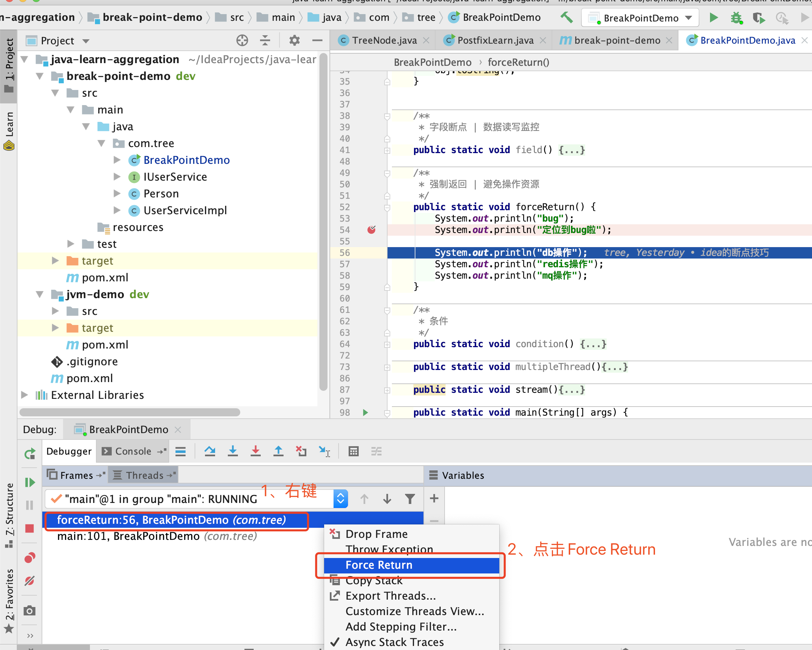The image size is (812, 650).
Task: Stop the debug session
Action: 30,528
